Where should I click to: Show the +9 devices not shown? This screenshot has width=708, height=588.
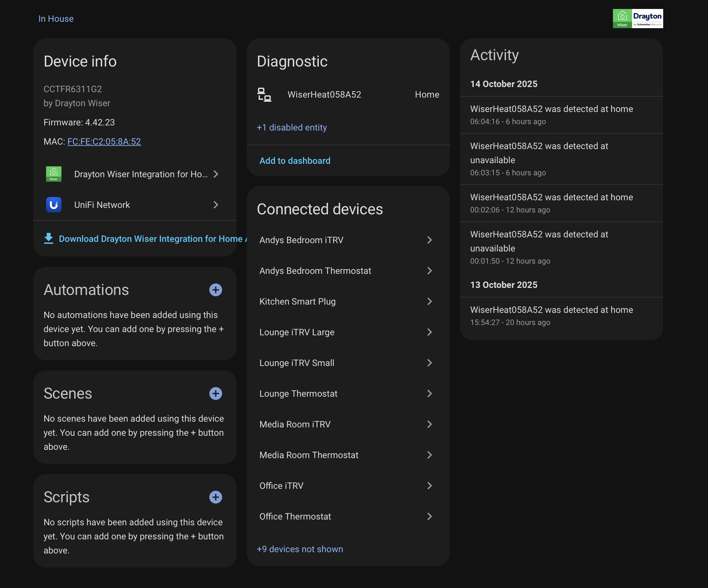pyautogui.click(x=300, y=549)
